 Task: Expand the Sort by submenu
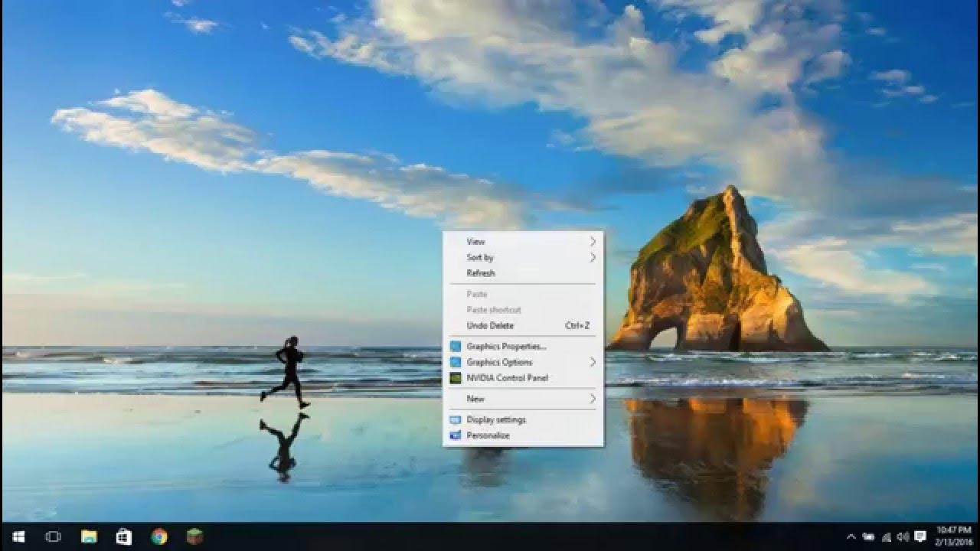(x=523, y=258)
